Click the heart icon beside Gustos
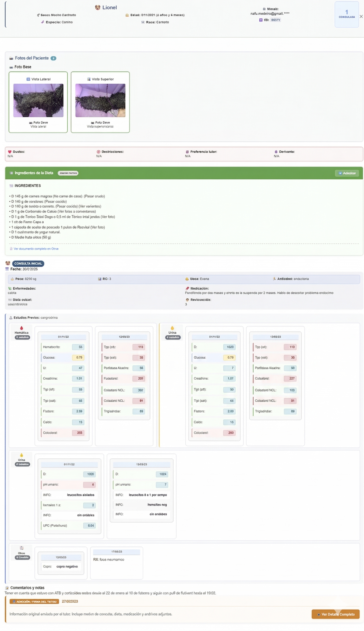Screen dimensions: 364x631 tap(10, 152)
